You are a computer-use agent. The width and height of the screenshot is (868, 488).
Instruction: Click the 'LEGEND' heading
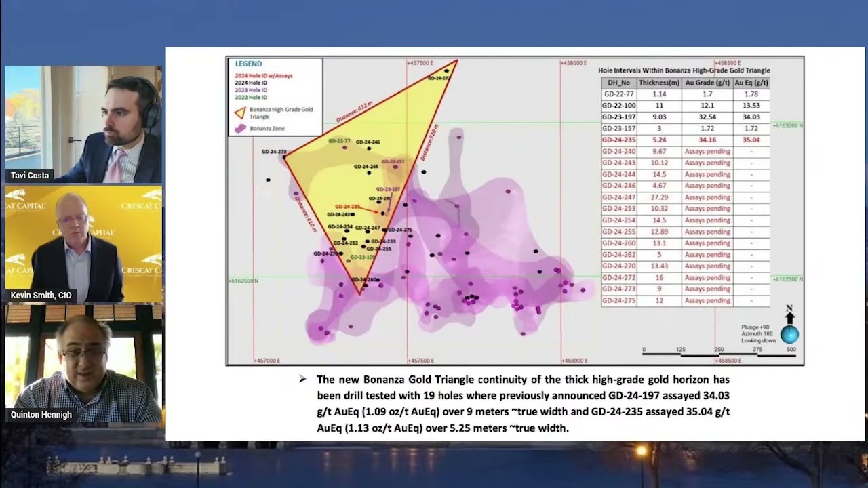[x=248, y=64]
